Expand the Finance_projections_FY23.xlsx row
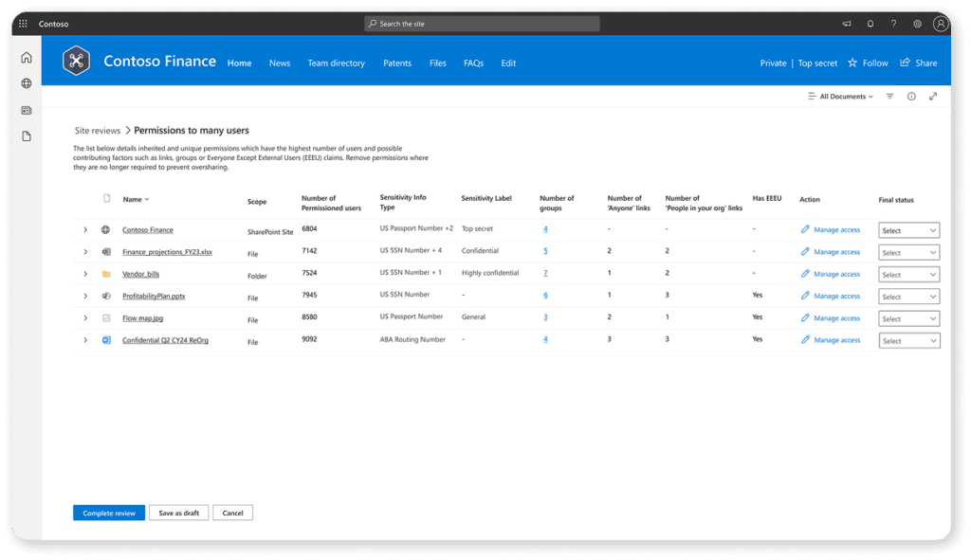 tap(85, 252)
